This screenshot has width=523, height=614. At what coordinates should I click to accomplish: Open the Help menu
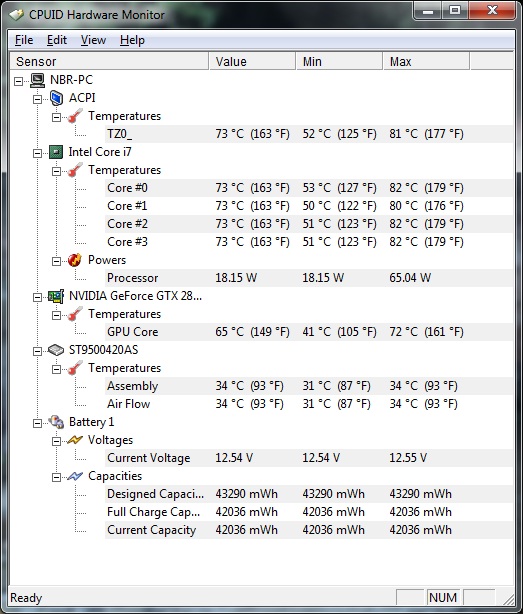pos(132,40)
